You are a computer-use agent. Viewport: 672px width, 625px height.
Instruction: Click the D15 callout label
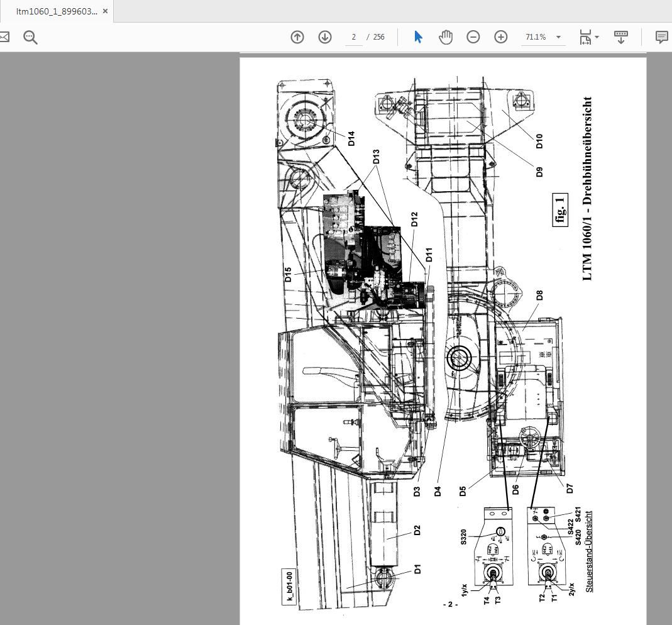288,274
